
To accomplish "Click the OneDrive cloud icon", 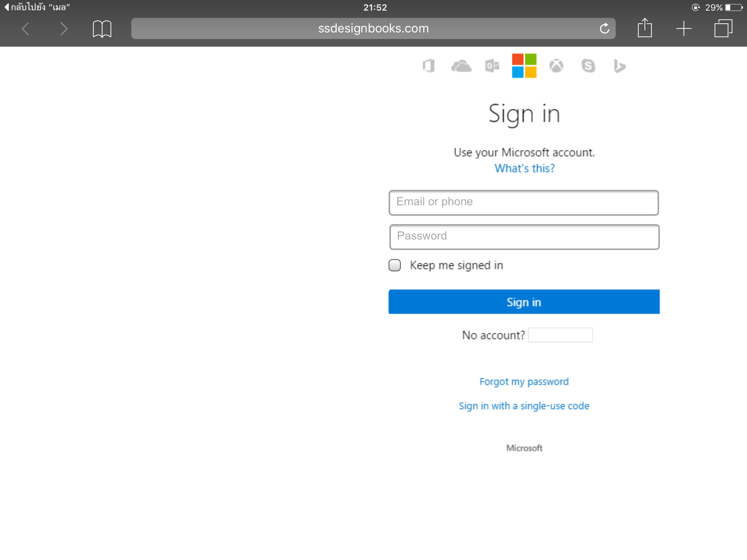I will click(461, 66).
